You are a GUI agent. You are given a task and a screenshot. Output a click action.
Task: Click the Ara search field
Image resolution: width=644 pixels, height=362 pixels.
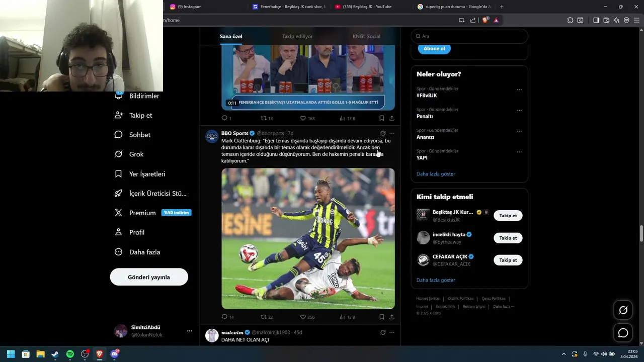click(469, 36)
